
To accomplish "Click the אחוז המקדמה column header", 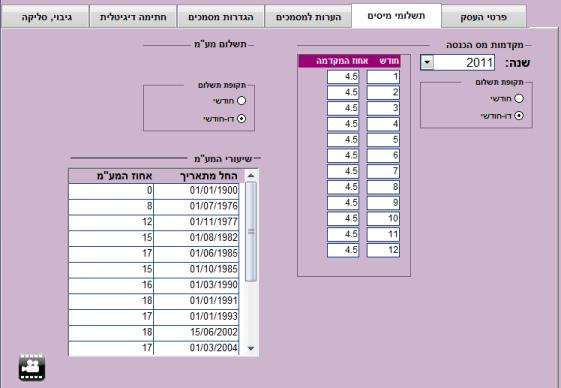I will (342, 61).
